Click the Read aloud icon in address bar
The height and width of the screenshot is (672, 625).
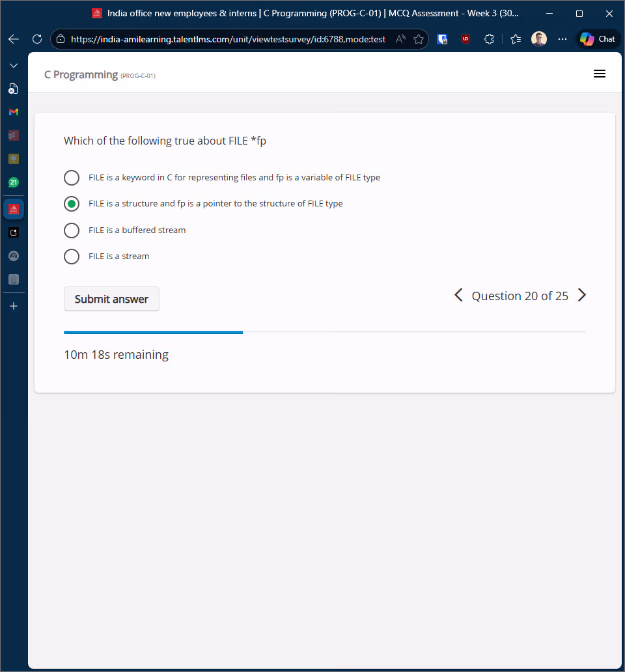tap(400, 39)
